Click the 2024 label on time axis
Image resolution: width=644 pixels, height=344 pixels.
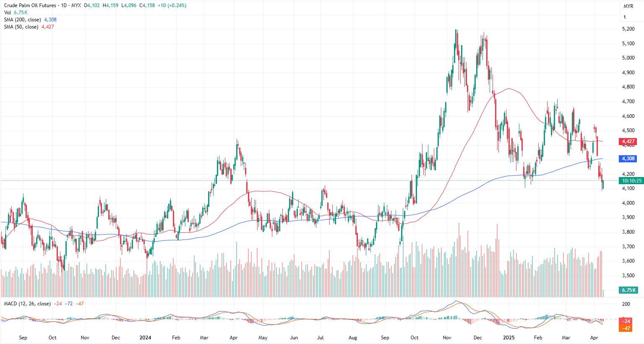(145, 338)
